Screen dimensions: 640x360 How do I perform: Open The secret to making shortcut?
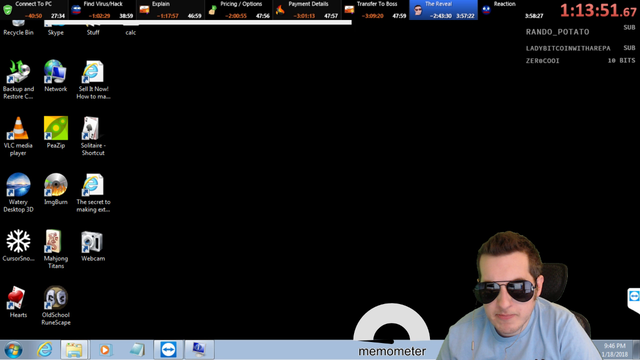[x=93, y=192]
